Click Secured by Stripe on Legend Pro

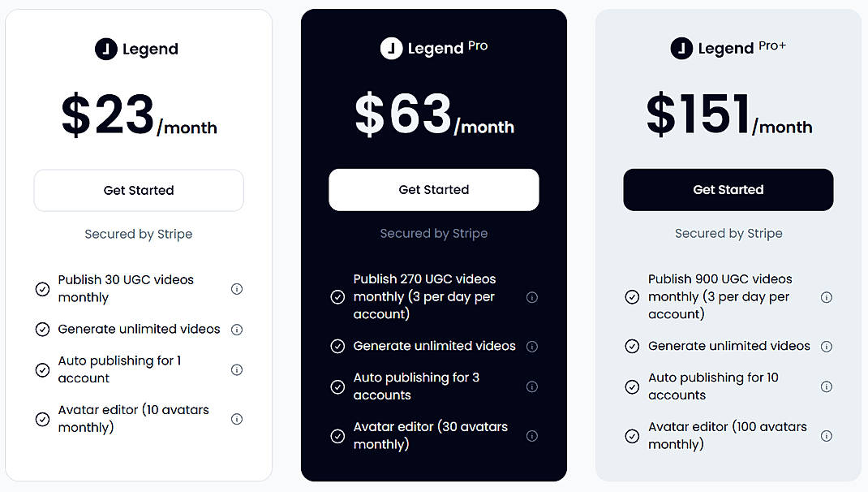[433, 233]
